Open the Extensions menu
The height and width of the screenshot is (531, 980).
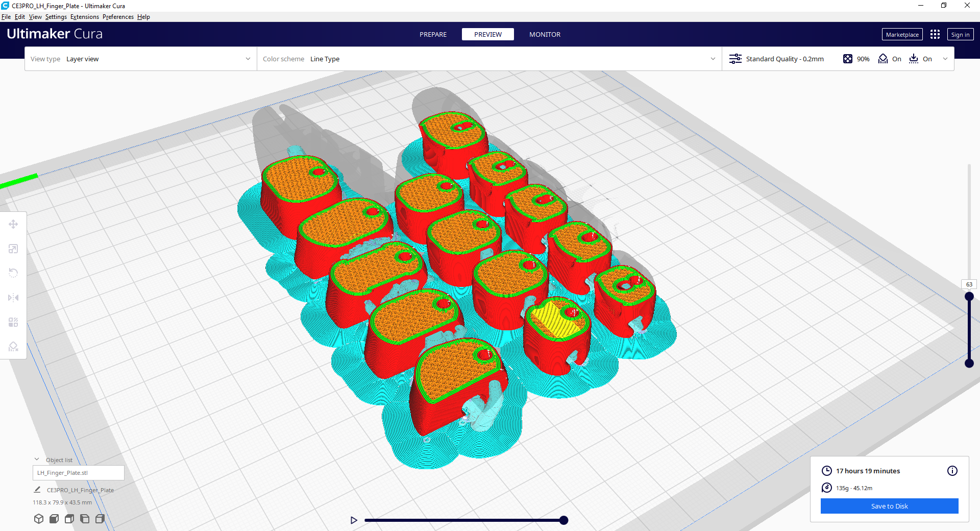click(85, 17)
